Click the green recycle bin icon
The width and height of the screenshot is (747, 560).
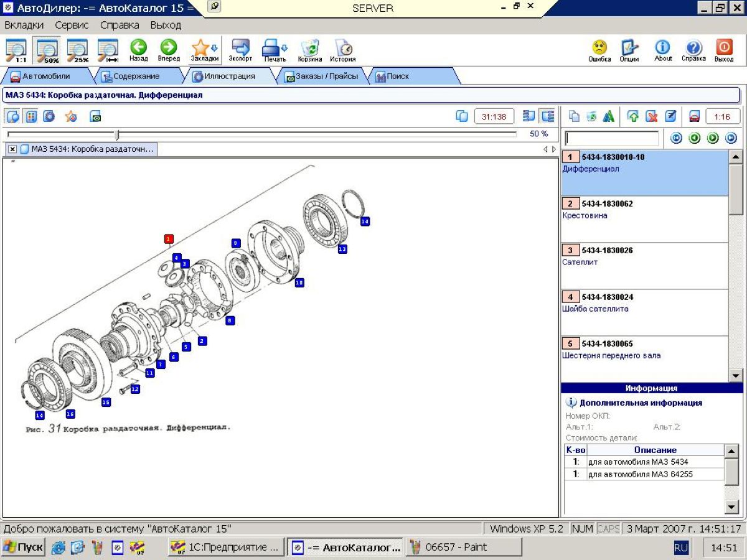click(591, 116)
